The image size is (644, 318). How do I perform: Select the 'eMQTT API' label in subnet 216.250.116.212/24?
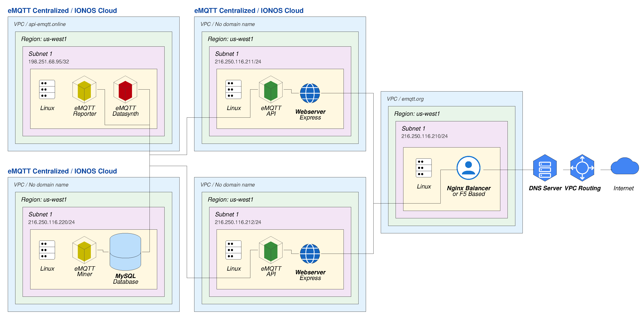click(x=271, y=271)
